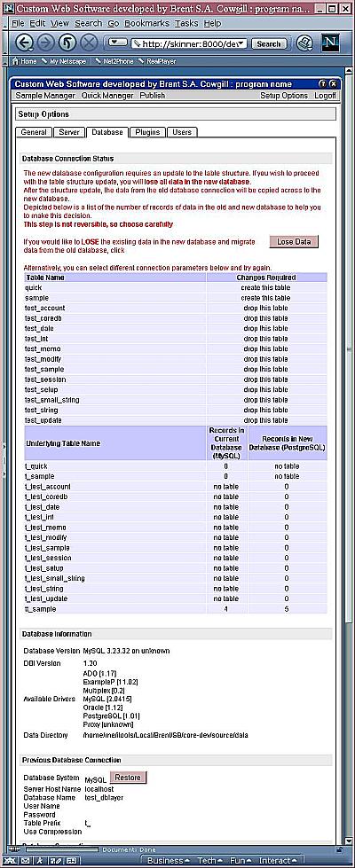Click the Reload page button
The height and width of the screenshot is (868, 355).
click(x=67, y=43)
